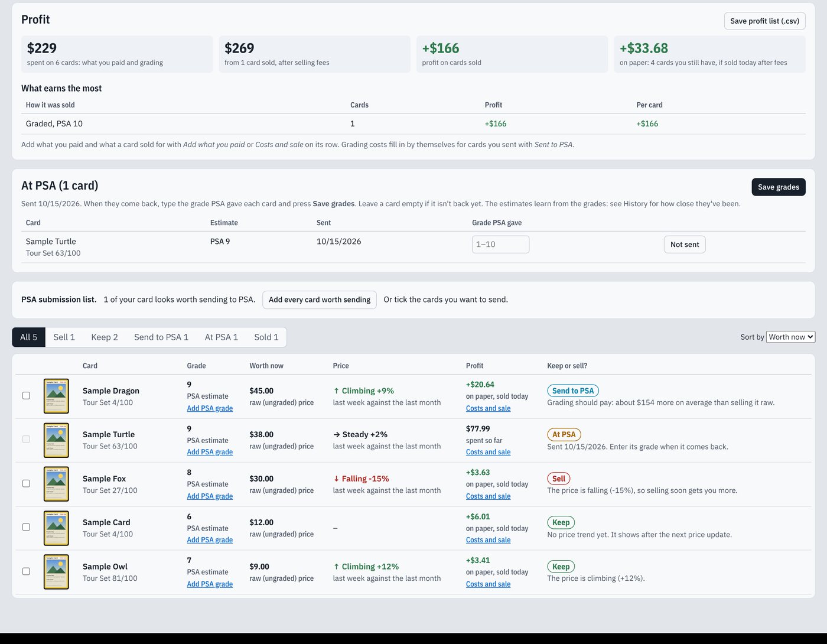Open Costs and sale for Sample Owl

click(489, 584)
